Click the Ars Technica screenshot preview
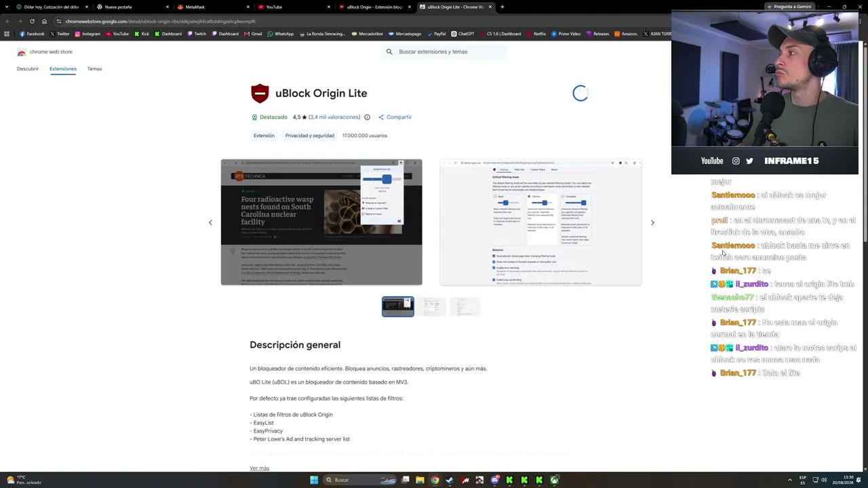This screenshot has height=488, width=868. coord(321,222)
